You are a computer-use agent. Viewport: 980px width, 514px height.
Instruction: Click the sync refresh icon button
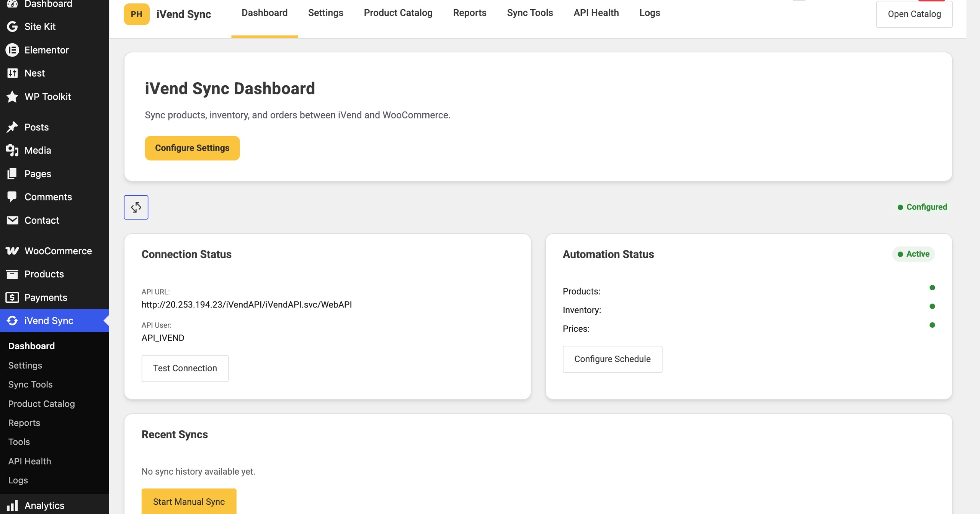coord(136,207)
